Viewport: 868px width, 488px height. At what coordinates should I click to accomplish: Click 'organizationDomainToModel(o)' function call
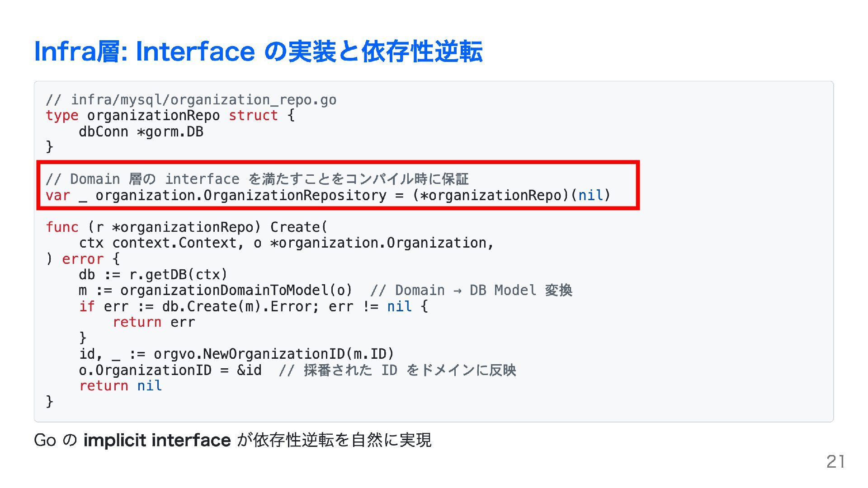pos(236,291)
